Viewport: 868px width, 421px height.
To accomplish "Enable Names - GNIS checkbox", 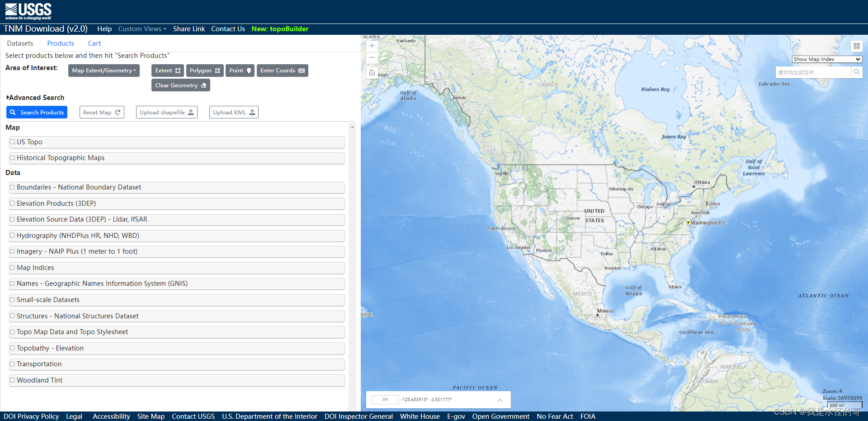I will tap(13, 284).
